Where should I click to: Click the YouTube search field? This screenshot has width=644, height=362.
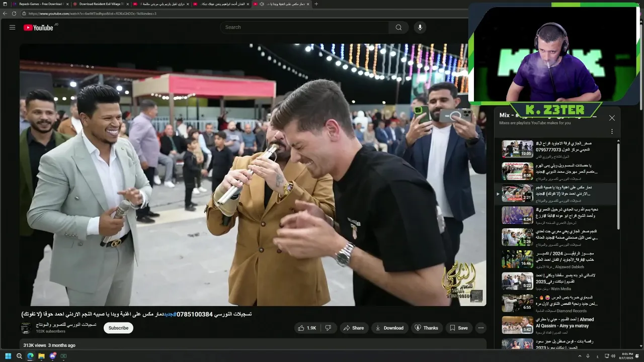coord(304,28)
